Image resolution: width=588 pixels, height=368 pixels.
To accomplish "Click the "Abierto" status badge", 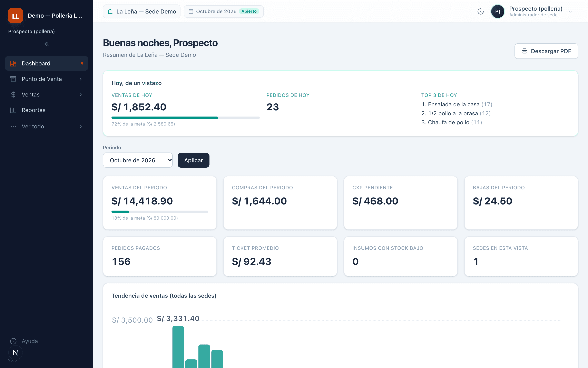I will [249, 11].
